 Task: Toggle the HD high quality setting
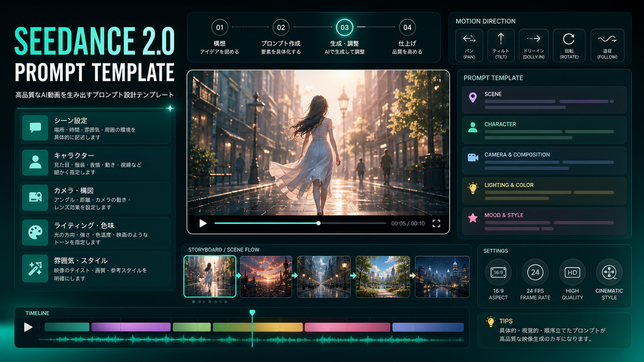tap(572, 272)
